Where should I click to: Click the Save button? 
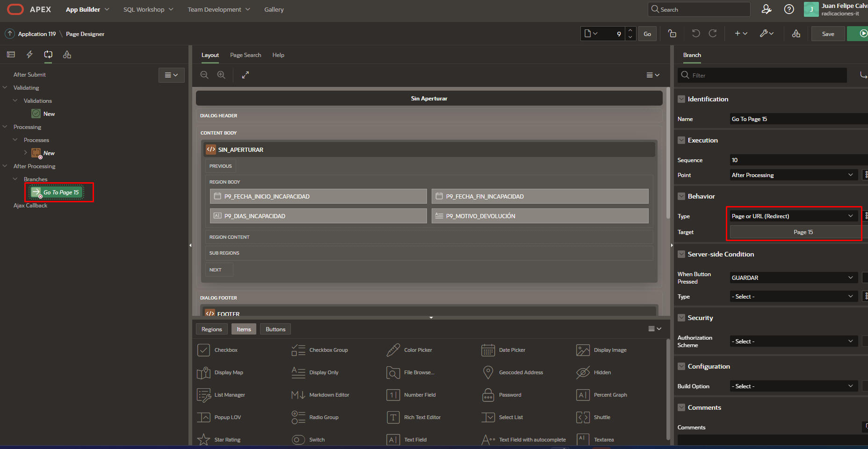pyautogui.click(x=828, y=34)
